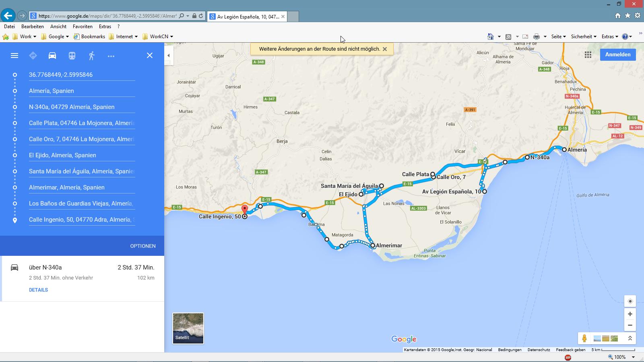
Task: Zoom in the map
Action: click(630, 314)
